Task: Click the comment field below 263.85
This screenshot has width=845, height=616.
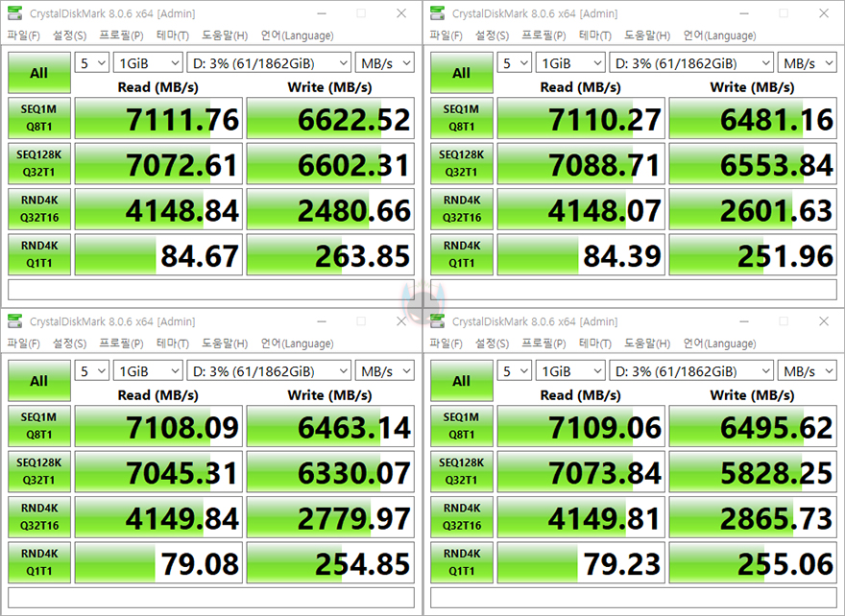Action: [x=211, y=290]
